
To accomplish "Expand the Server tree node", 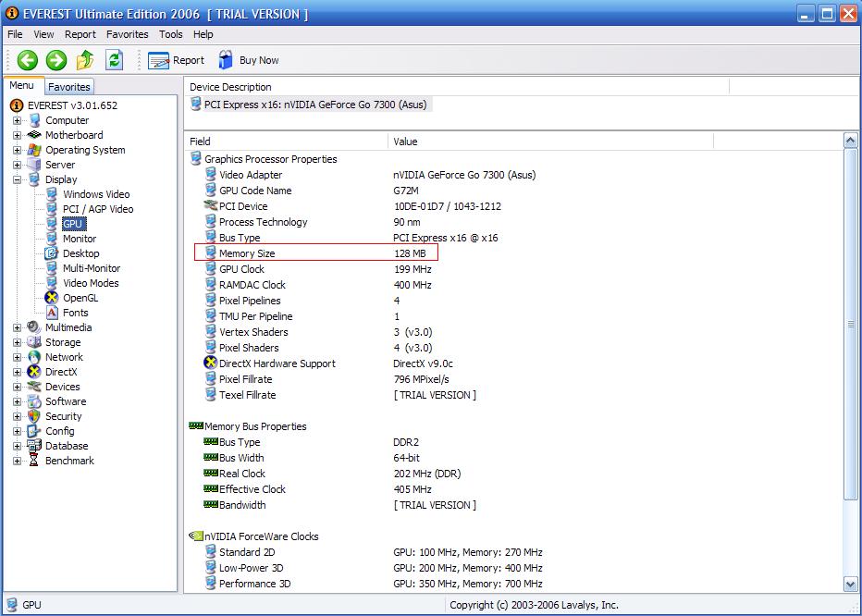I will click(x=17, y=165).
